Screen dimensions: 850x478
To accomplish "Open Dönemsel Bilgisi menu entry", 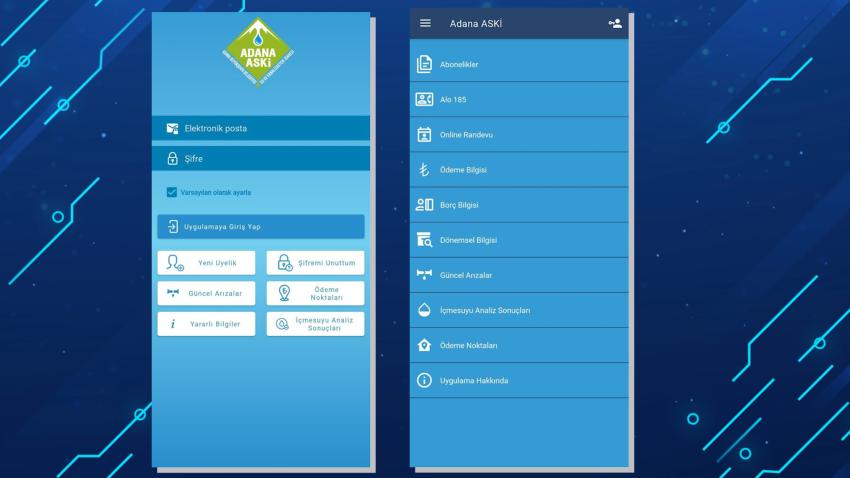I will [x=519, y=240].
